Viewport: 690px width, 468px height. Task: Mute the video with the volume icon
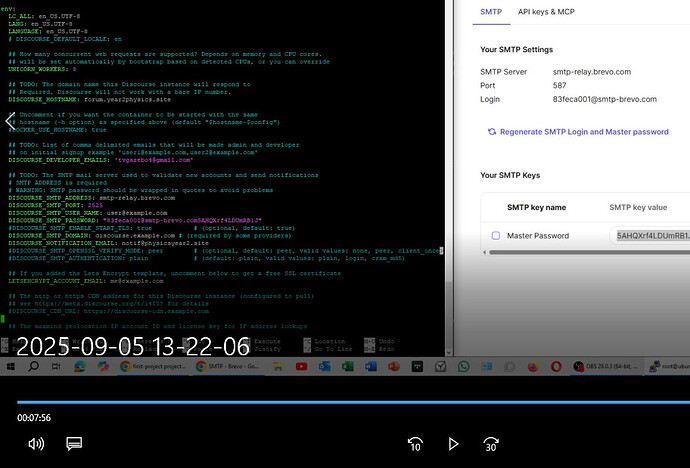click(x=36, y=444)
